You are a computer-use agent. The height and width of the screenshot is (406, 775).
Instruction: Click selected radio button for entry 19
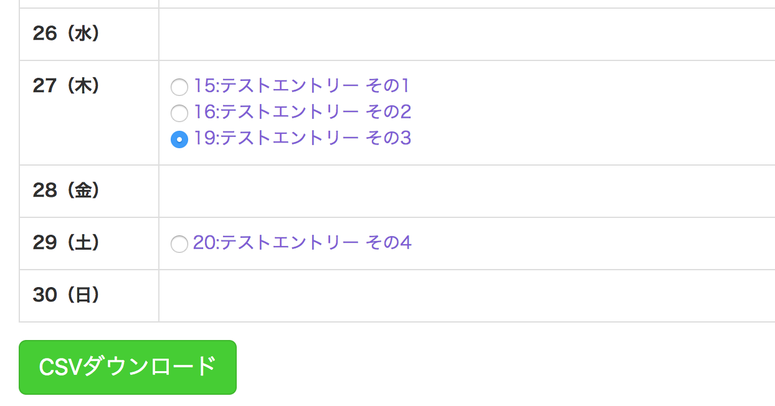tap(179, 139)
